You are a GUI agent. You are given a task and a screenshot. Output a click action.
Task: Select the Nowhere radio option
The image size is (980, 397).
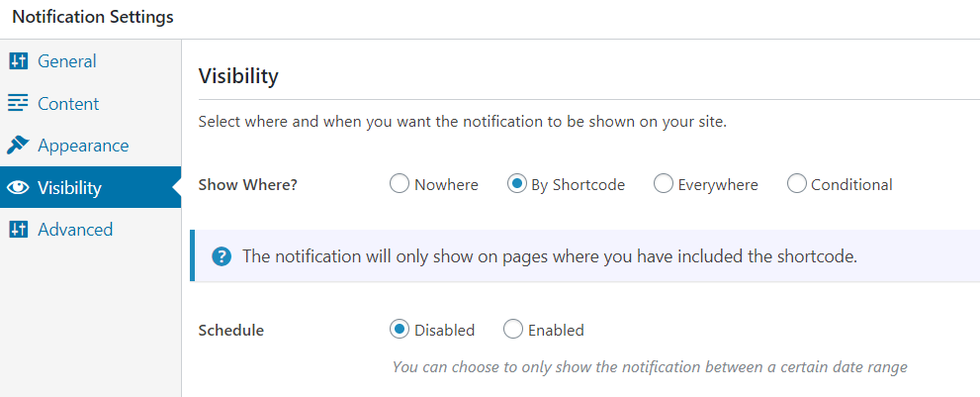pyautogui.click(x=399, y=185)
